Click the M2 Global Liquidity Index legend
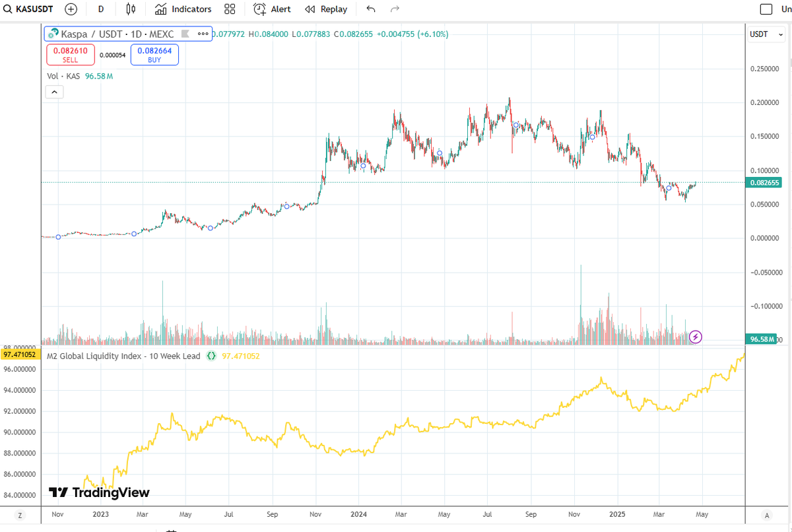The height and width of the screenshot is (532, 792). pyautogui.click(x=123, y=356)
